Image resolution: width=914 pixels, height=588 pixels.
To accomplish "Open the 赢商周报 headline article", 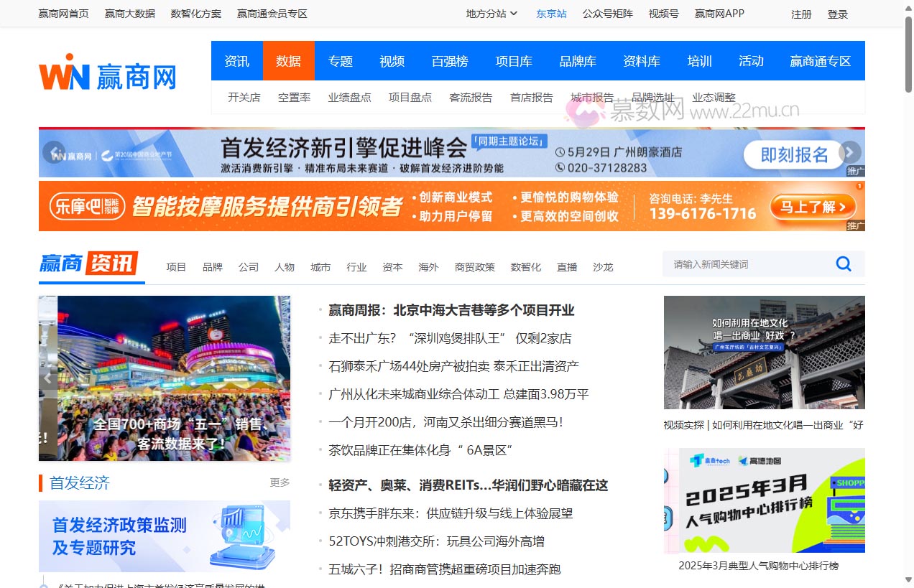I will tap(452, 310).
